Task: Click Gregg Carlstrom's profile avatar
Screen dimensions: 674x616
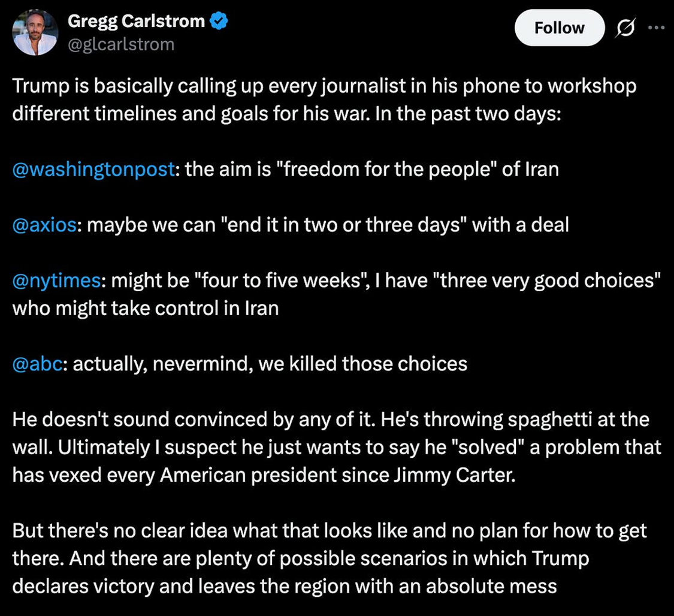Action: 35,32
